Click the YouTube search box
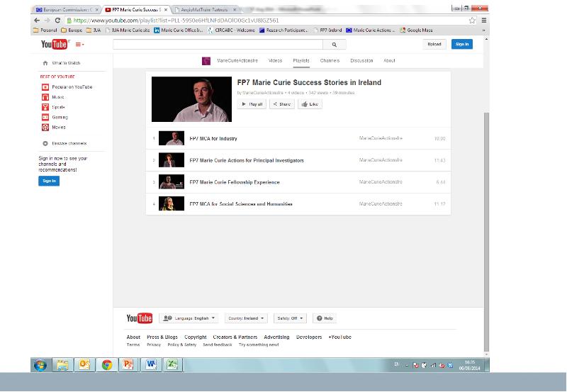The height and width of the screenshot is (392, 567). tap(218, 45)
